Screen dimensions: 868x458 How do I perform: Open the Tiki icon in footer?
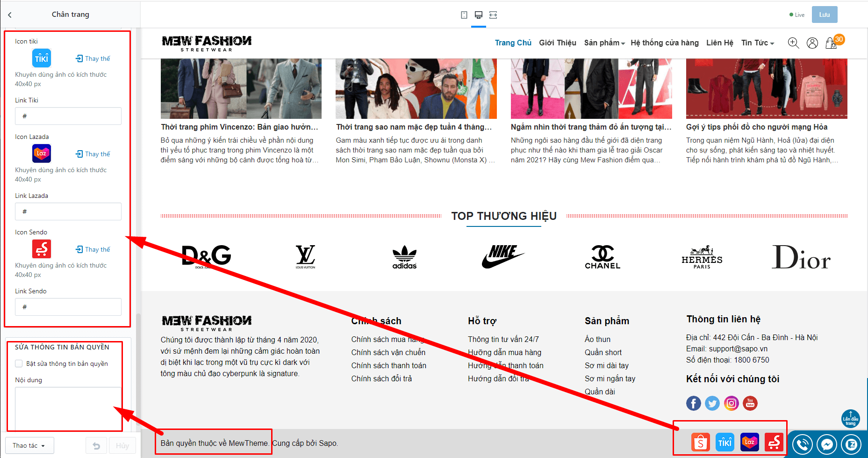[725, 442]
